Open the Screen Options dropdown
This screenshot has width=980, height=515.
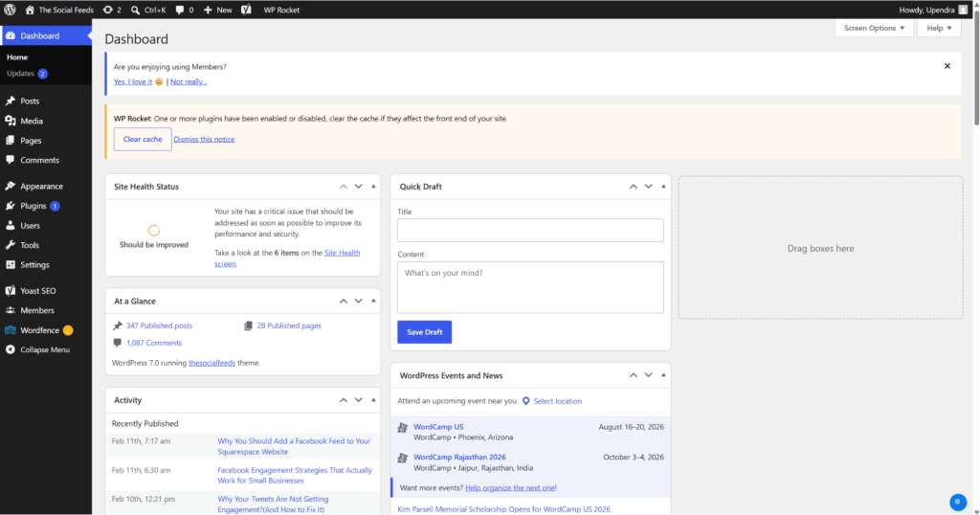874,28
